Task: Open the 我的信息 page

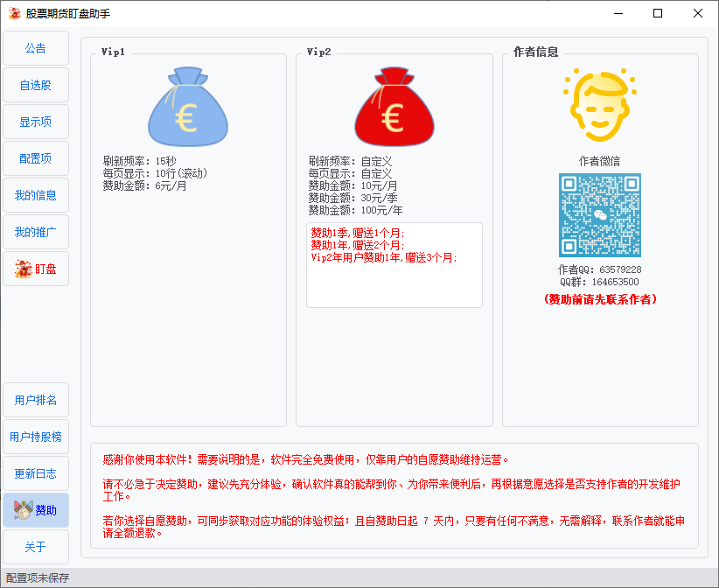Action: 36,195
